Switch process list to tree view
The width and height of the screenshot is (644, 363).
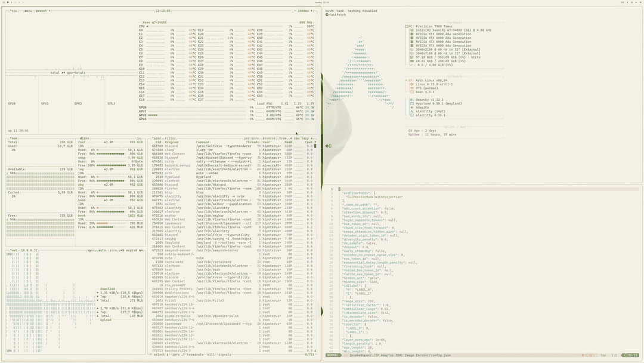283,139
